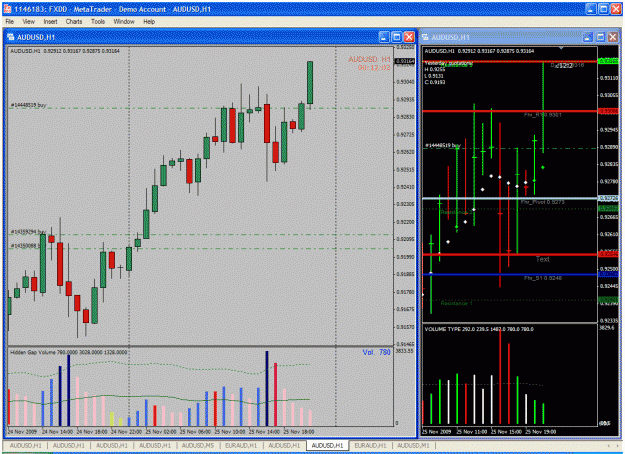This screenshot has height=454, width=625.
Task: Open the Charts menu
Action: pos(74,22)
